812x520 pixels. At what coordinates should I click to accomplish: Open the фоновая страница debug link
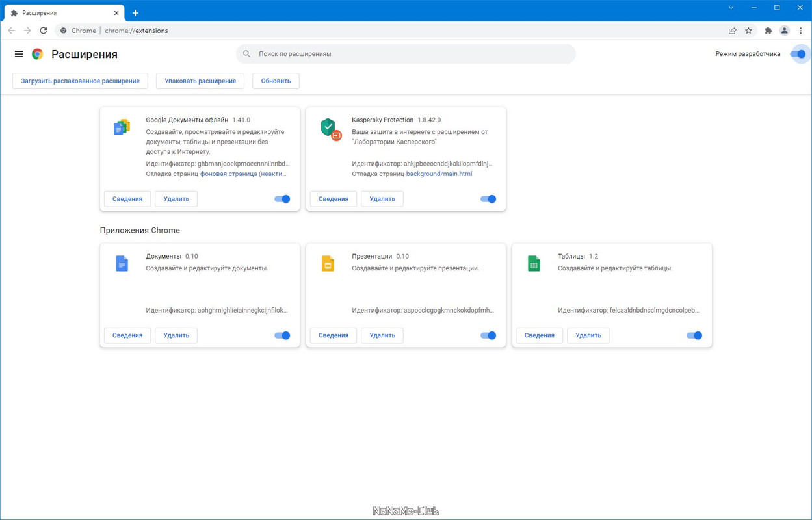(243, 174)
